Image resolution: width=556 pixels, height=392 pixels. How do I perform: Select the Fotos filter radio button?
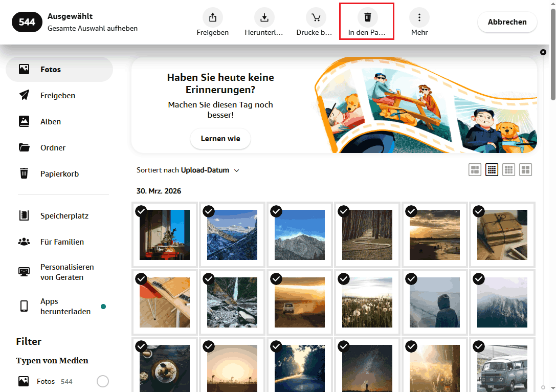pyautogui.click(x=103, y=381)
